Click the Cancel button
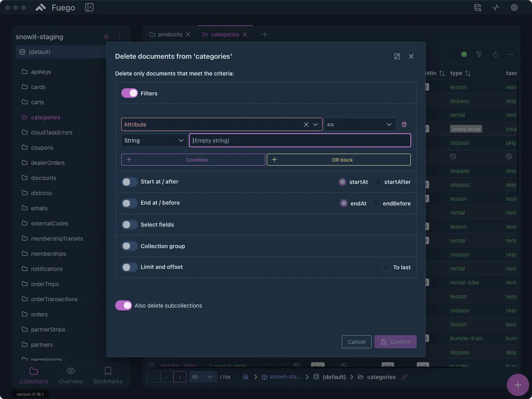532x399 pixels. point(356,342)
